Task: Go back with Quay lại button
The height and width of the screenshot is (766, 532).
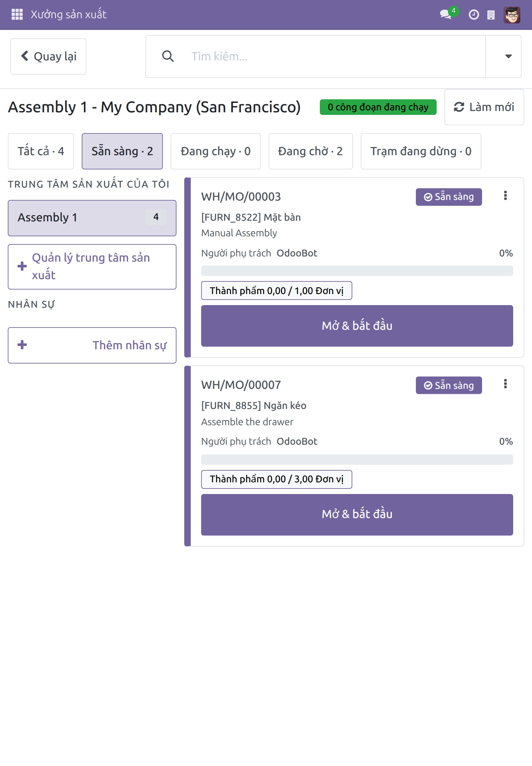Action: click(x=48, y=56)
